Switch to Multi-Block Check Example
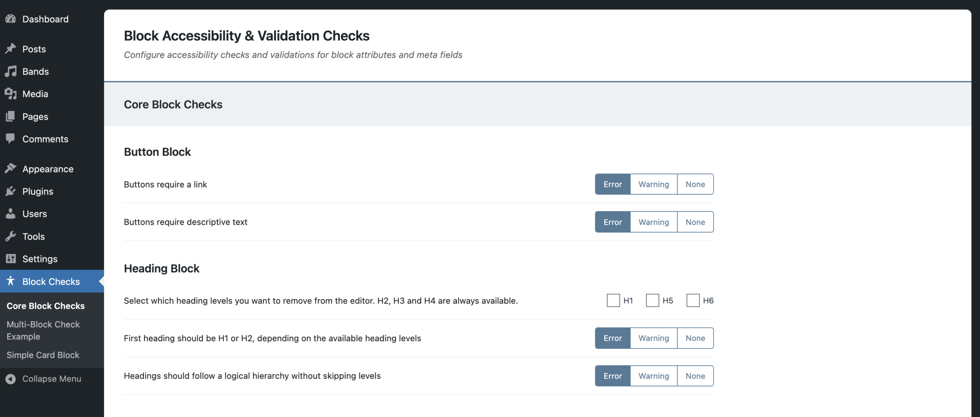This screenshot has height=417, width=980. tap(43, 330)
